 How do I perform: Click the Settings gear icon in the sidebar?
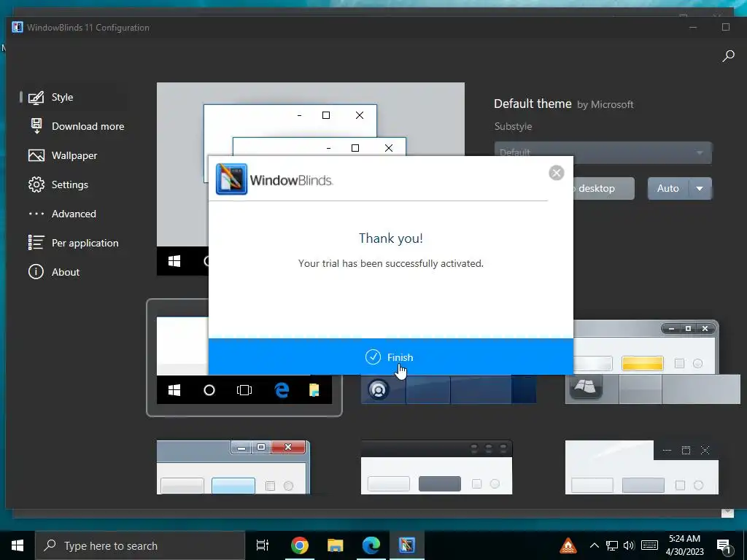coord(36,184)
